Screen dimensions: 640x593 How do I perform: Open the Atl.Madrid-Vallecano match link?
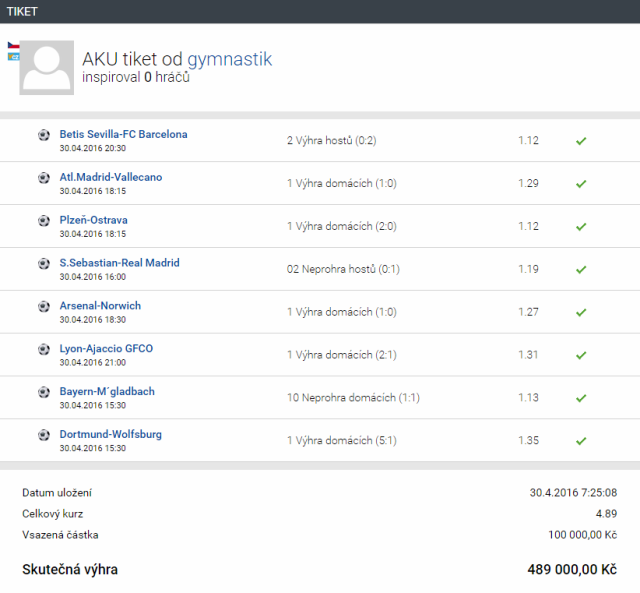coord(110,177)
